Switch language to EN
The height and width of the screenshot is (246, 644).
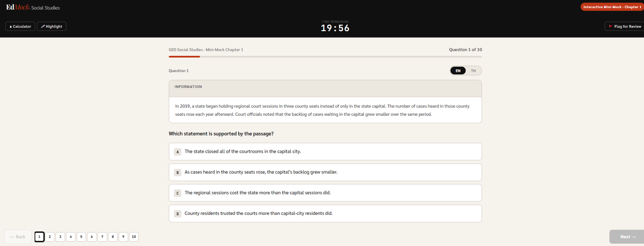(458, 71)
